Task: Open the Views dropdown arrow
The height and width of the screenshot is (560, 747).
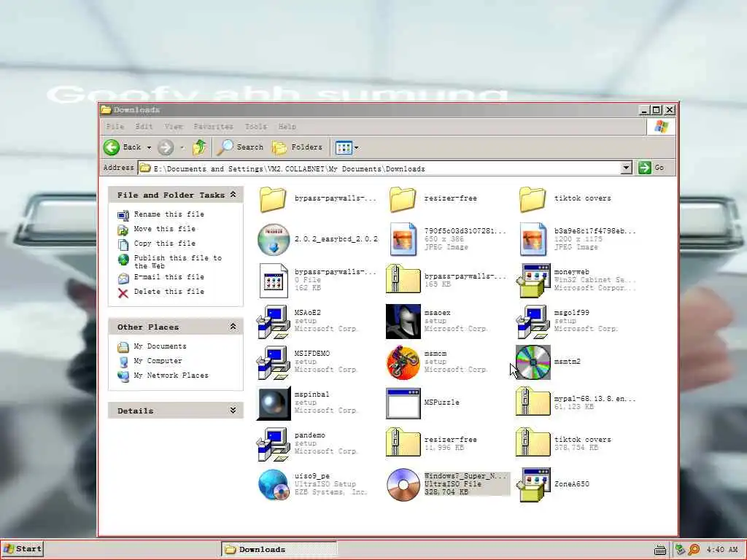Action: coord(356,147)
